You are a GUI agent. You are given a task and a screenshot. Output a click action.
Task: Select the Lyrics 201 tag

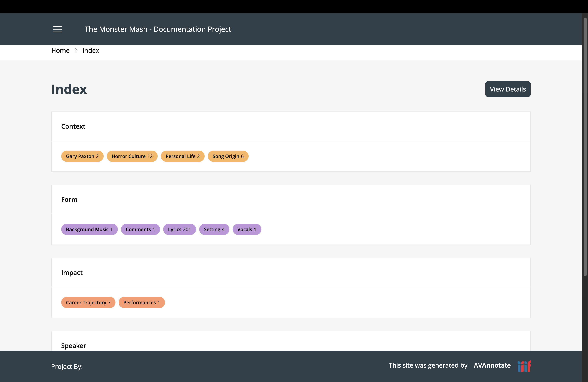tap(179, 229)
